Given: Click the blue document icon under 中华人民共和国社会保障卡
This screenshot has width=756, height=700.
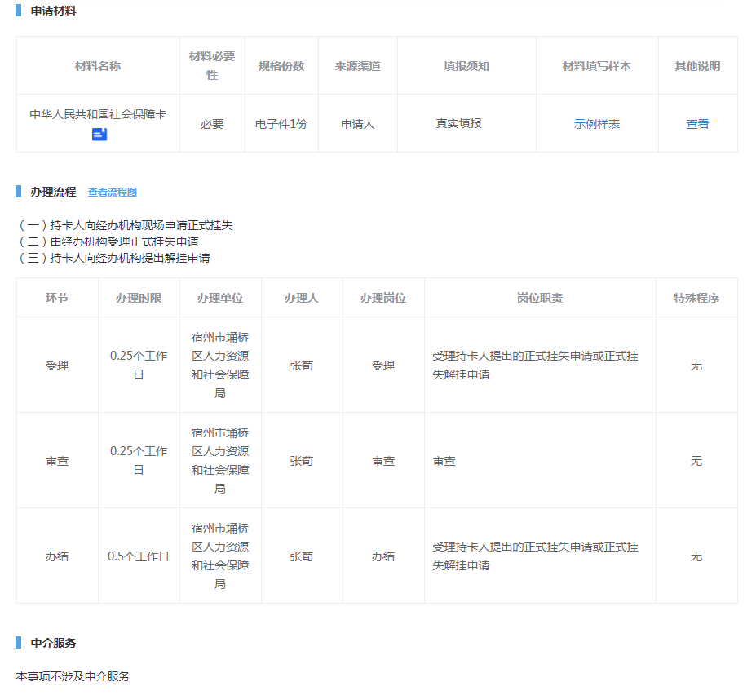Looking at the screenshot, I should 99,135.
